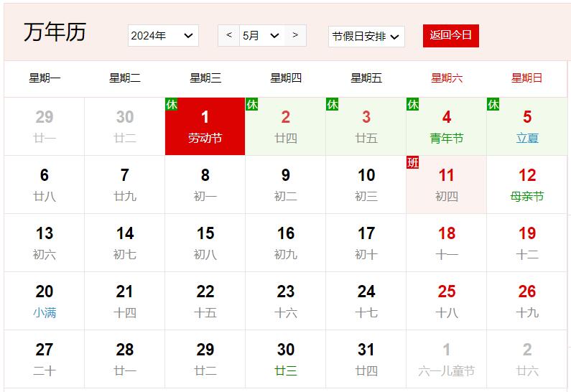Click the 星期六 column header
This screenshot has width=571, height=392.
[x=446, y=78]
